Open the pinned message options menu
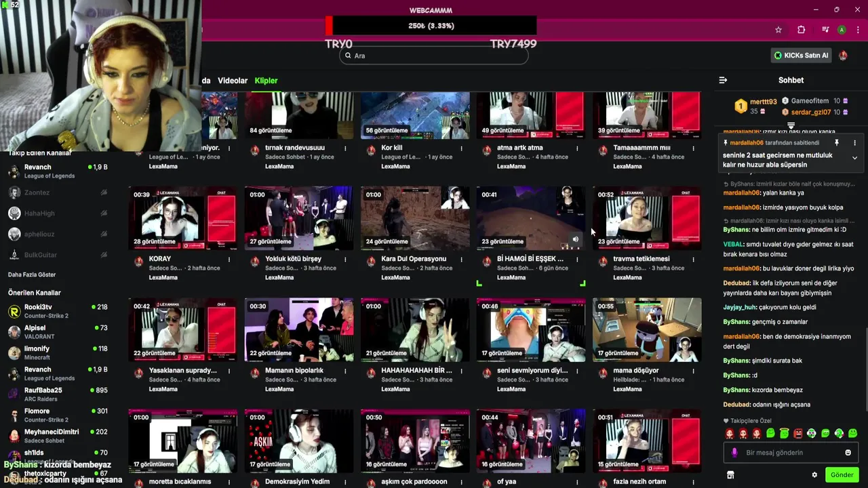Viewport: 868px width, 488px height. pos(854,143)
